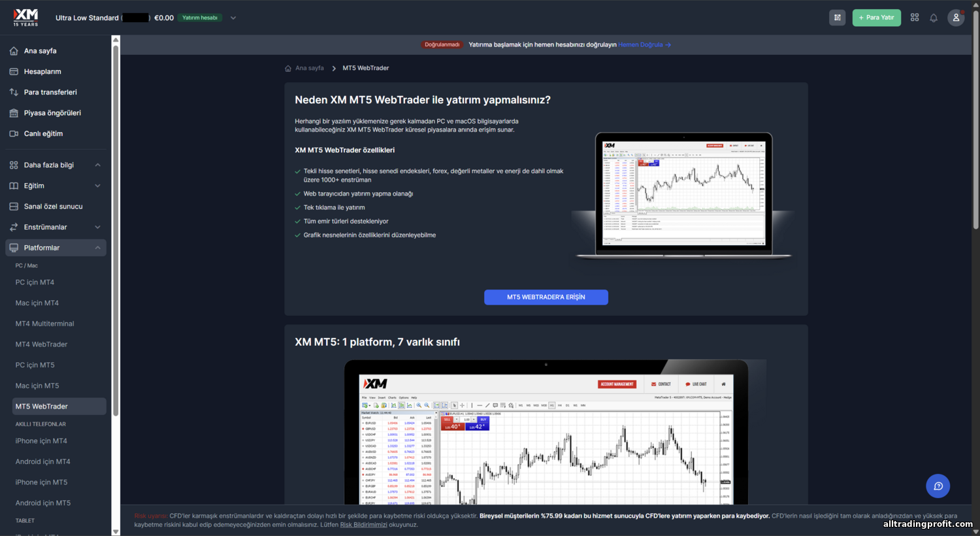Open the live chat bubble icon
The height and width of the screenshot is (536, 980).
click(938, 486)
